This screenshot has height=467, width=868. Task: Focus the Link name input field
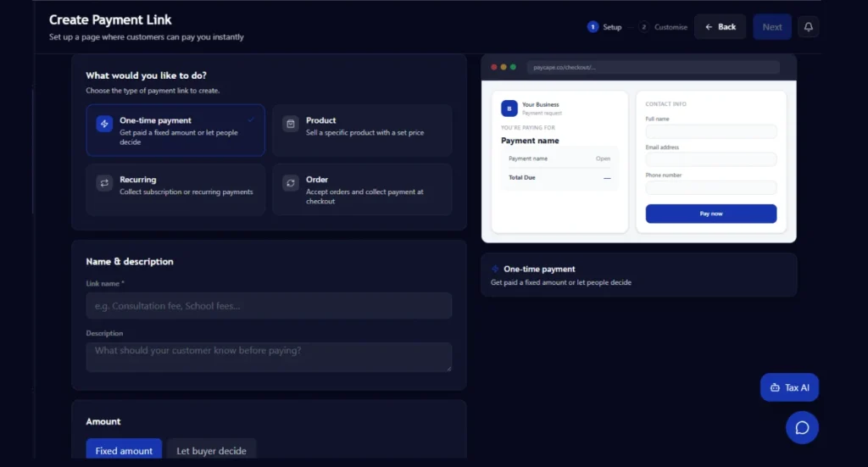coord(269,305)
